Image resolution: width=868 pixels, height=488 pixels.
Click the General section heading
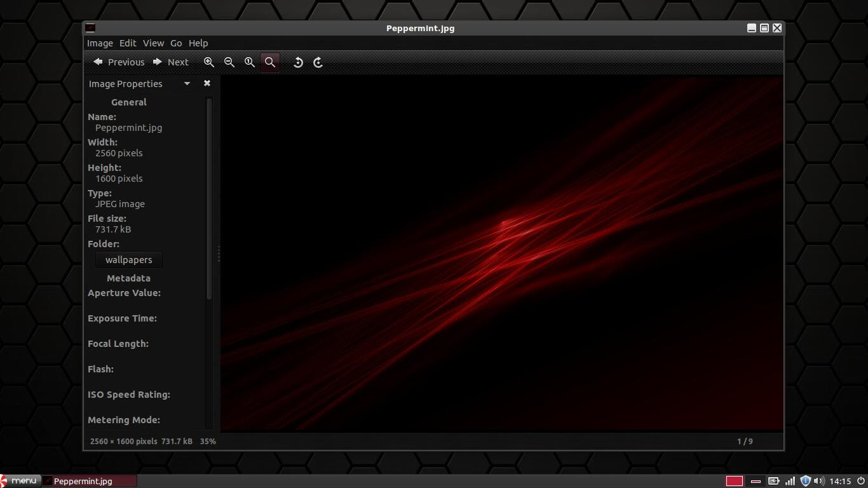click(x=128, y=102)
